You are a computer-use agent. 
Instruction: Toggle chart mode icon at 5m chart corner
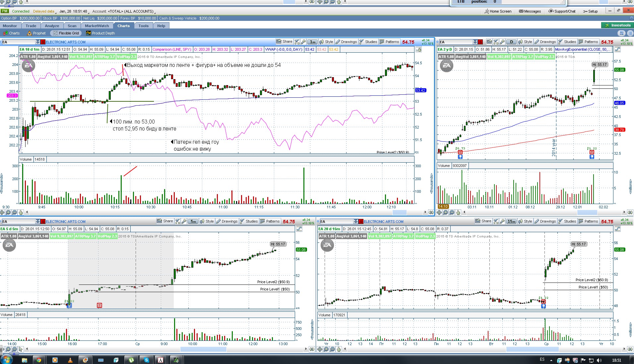[x=299, y=229]
